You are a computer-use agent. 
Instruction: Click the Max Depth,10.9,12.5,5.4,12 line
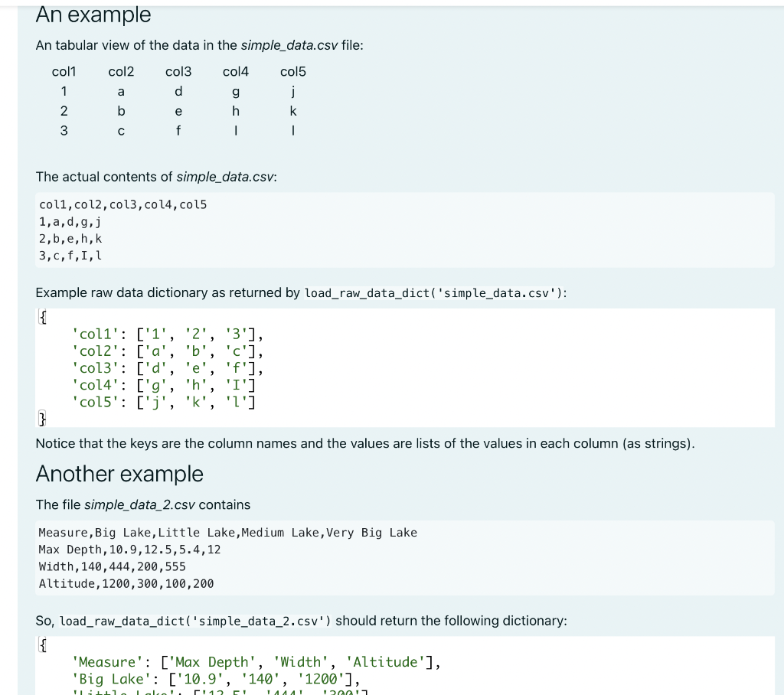pos(130,549)
